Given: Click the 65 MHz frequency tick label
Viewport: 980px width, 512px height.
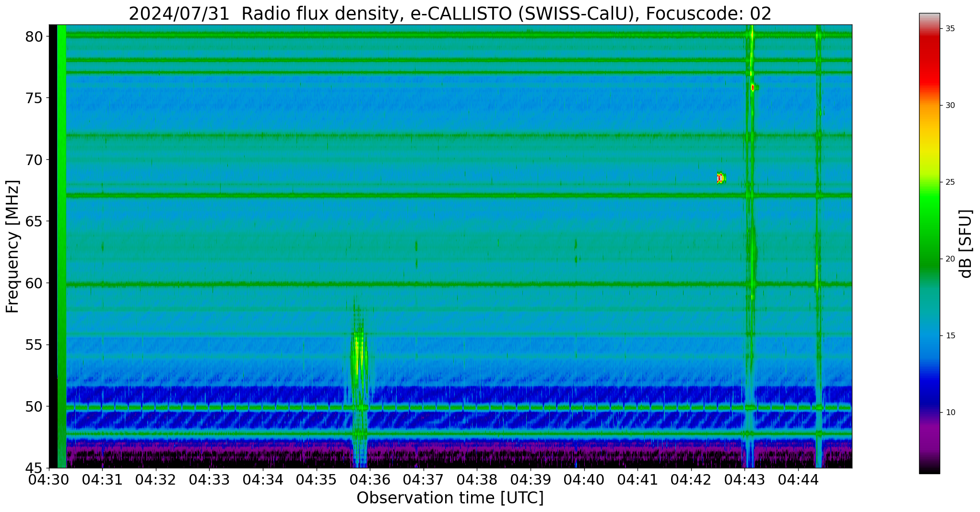Looking at the screenshot, I should (34, 221).
